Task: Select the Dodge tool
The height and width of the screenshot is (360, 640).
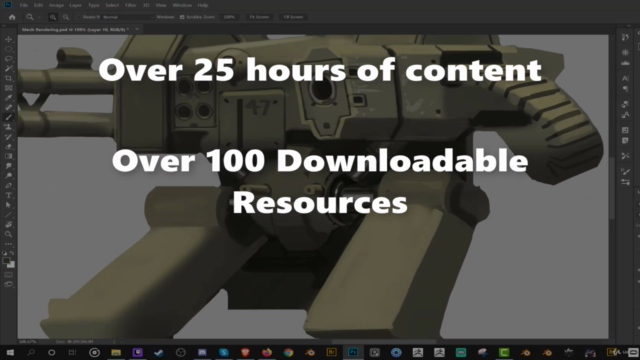Action: pos(8,176)
